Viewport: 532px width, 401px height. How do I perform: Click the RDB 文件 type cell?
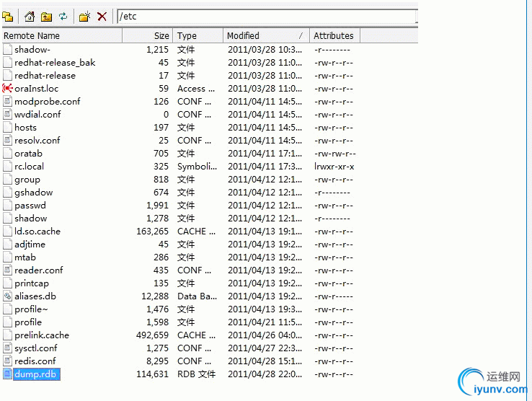coord(196,374)
